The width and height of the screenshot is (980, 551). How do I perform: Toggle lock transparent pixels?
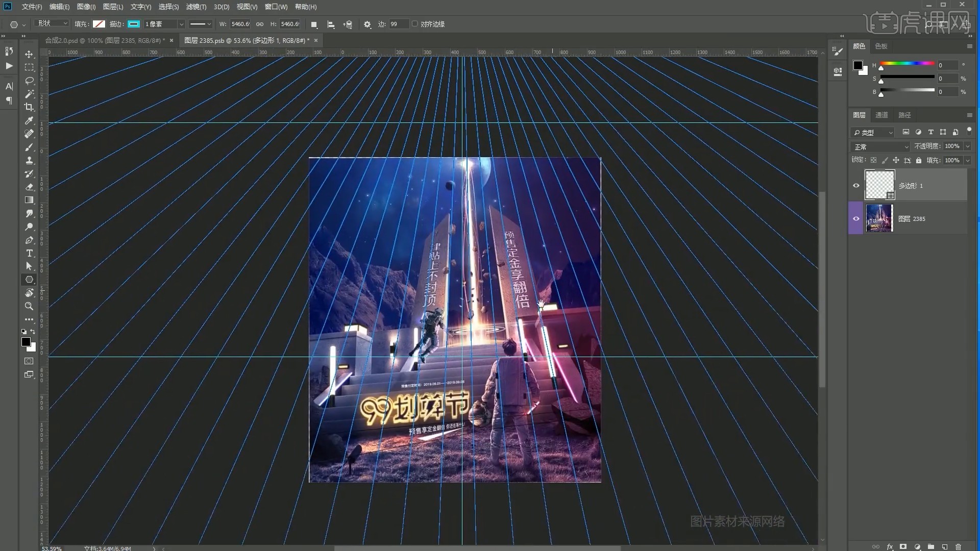[873, 160]
